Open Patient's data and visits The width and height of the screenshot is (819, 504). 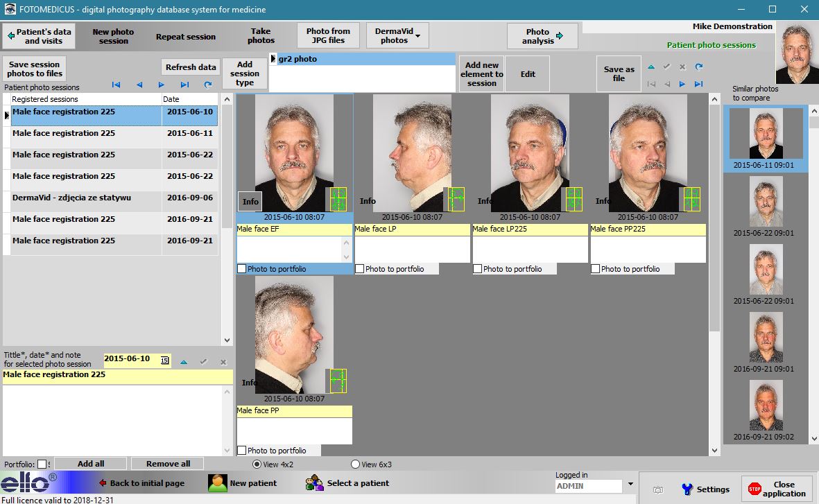pyautogui.click(x=39, y=36)
